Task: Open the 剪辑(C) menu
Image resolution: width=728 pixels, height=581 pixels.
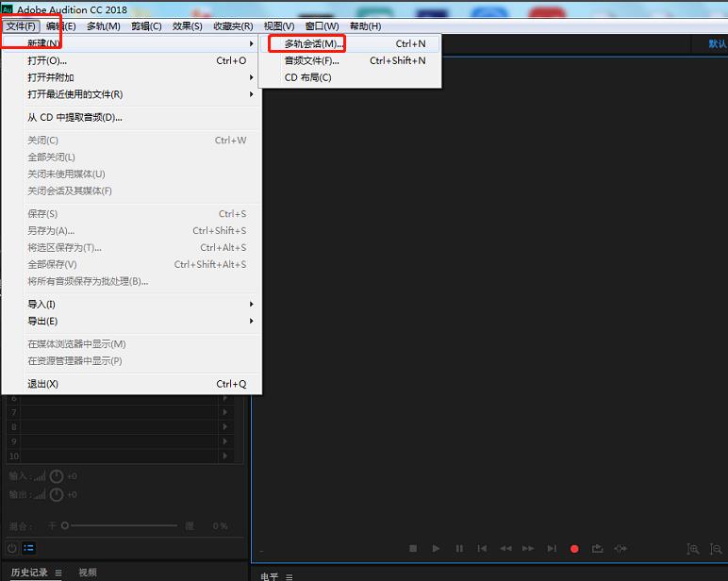Action: coord(146,26)
